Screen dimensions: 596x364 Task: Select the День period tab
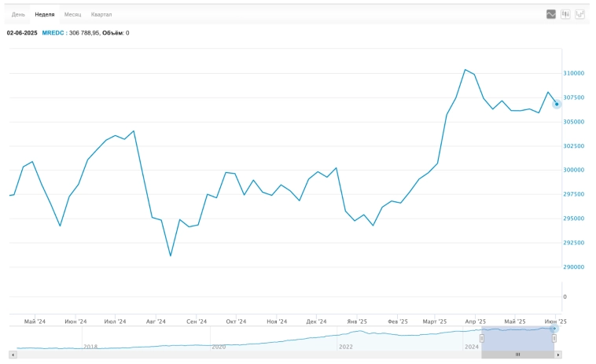coord(18,14)
